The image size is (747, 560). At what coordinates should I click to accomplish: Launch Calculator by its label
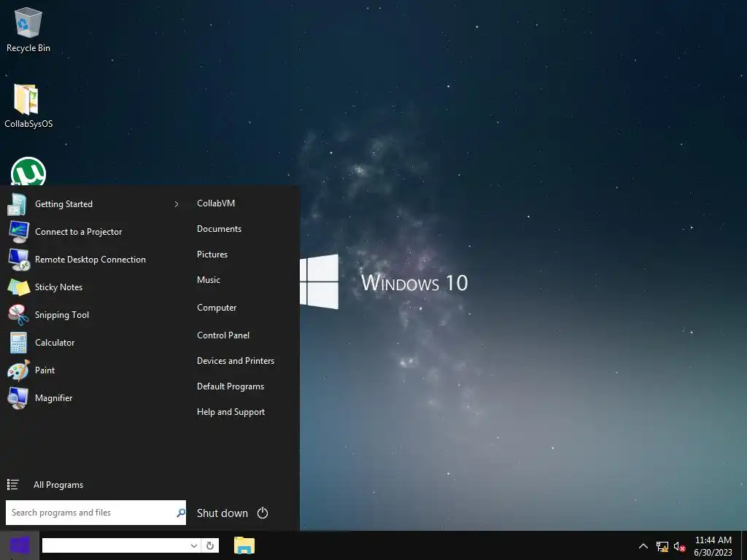55,343
